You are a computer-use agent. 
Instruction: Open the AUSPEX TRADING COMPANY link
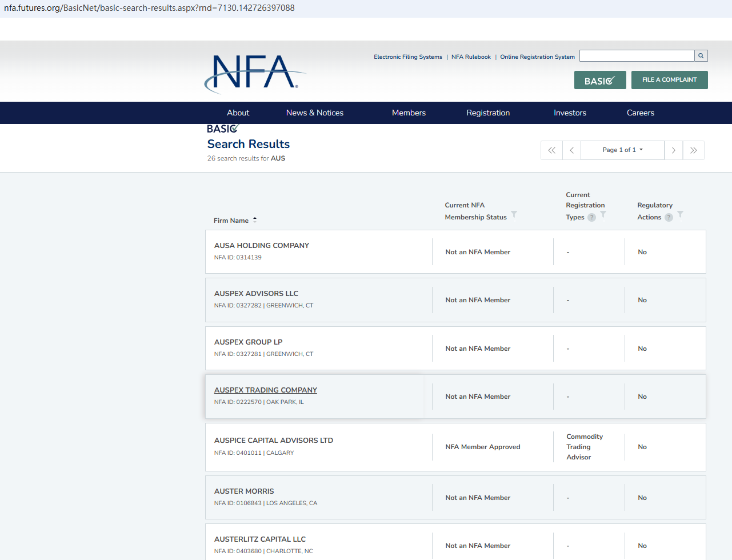click(x=265, y=390)
